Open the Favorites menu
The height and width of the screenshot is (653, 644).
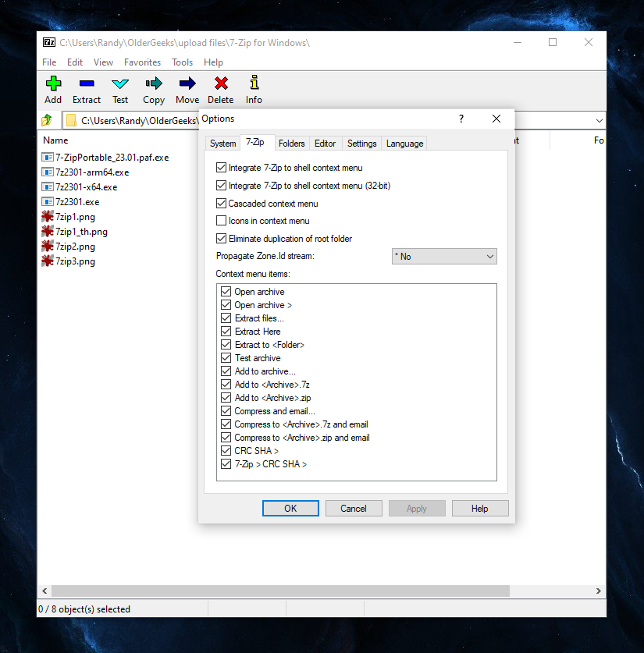(x=143, y=62)
